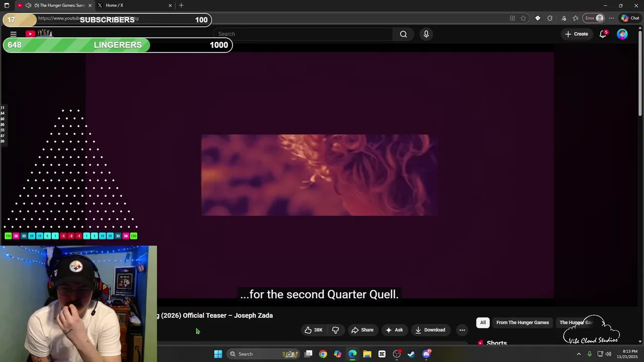The image size is (644, 362).
Task: Launch Google Chrome from taskbar
Action: tap(323, 354)
